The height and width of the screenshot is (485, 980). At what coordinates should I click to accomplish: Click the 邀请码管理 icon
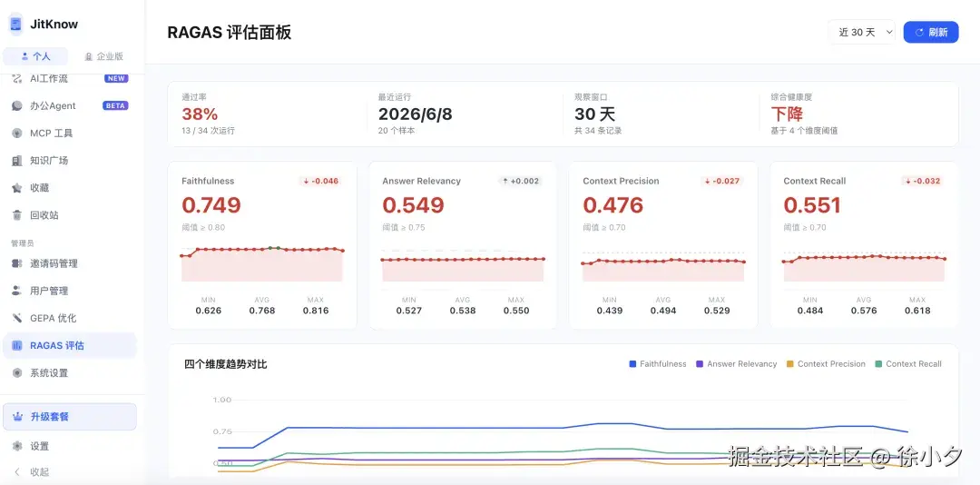coord(17,263)
